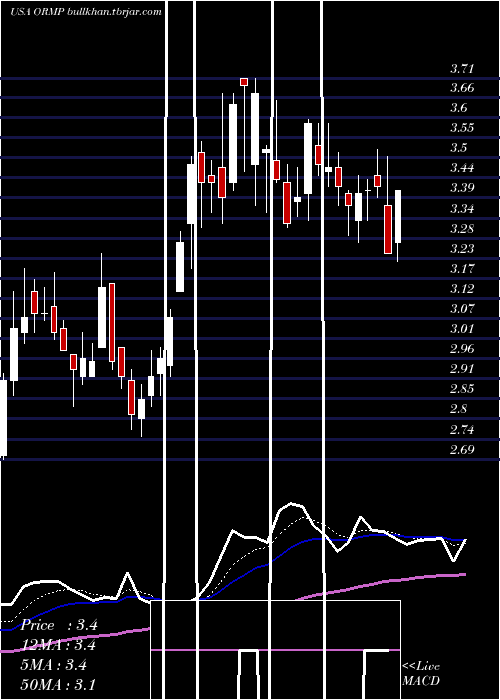500x700 pixels.
Task: Click the highest red candlestick near 3.71
Action: (244, 82)
